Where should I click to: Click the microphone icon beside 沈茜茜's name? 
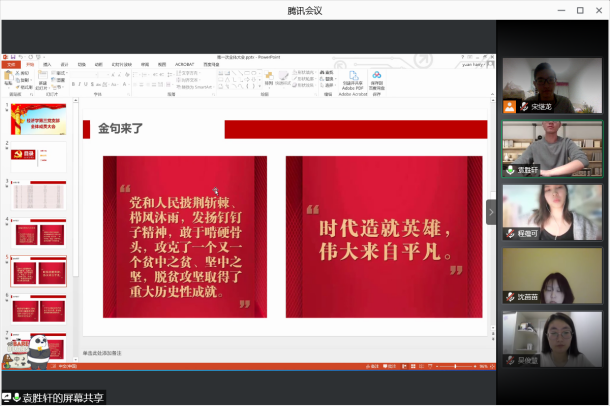pyautogui.click(x=510, y=297)
